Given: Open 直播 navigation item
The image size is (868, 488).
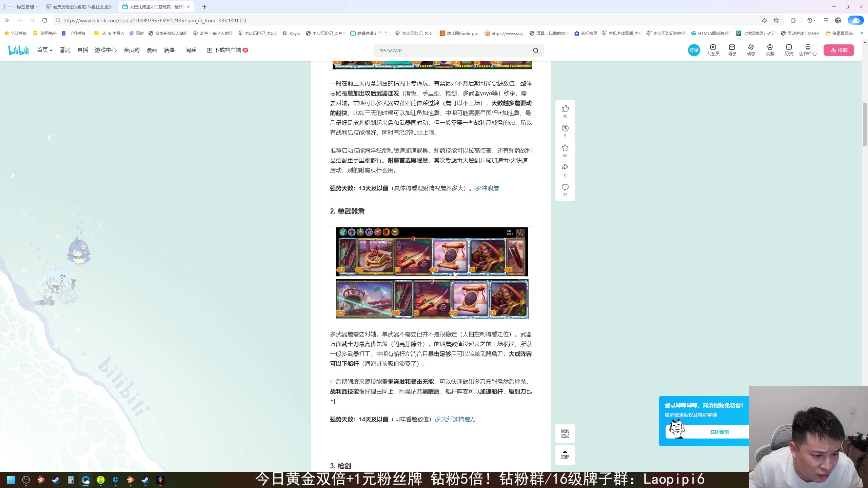Looking at the screenshot, I should click(x=83, y=50).
